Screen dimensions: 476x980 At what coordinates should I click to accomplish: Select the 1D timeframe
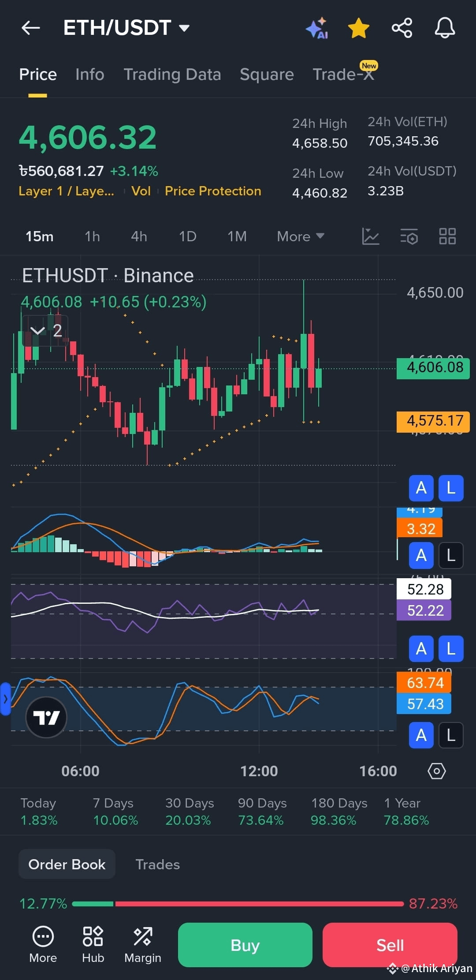click(187, 236)
